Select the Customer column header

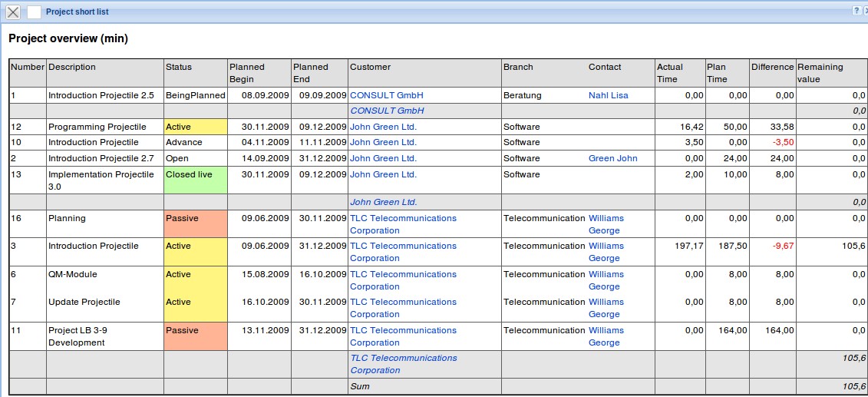coord(370,67)
